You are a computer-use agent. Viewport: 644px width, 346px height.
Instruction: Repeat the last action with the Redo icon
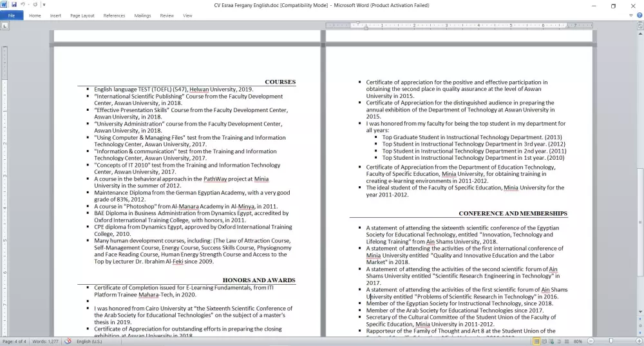[35, 5]
